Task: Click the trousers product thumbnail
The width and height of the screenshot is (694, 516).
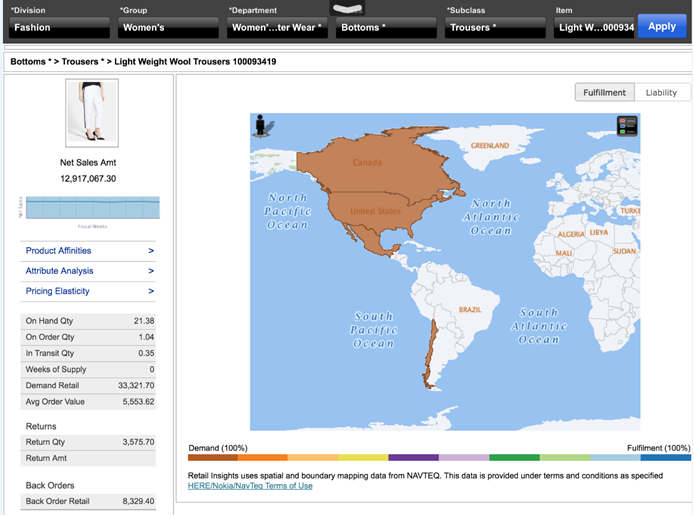Action: [x=92, y=113]
